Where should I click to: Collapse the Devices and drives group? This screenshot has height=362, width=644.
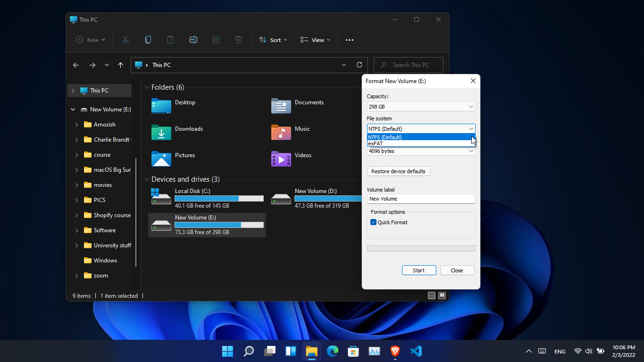(147, 179)
